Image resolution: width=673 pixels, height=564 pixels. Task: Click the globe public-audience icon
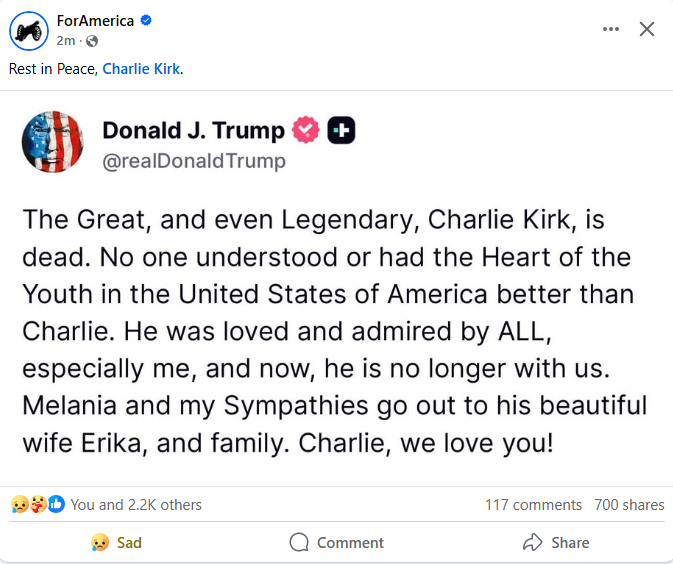click(x=92, y=41)
